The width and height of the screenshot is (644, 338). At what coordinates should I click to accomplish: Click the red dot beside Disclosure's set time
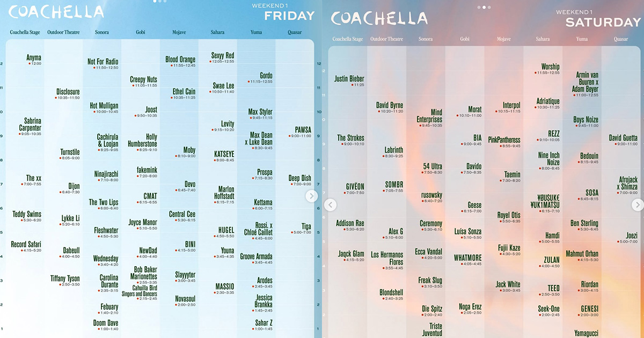56,98
